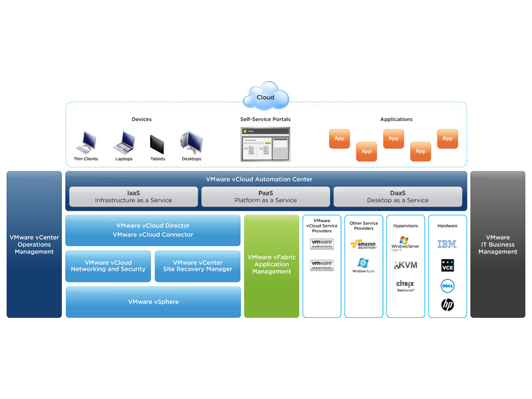Screen dimensions: 532x399
Task: Select the HP logo
Action: pos(447,305)
